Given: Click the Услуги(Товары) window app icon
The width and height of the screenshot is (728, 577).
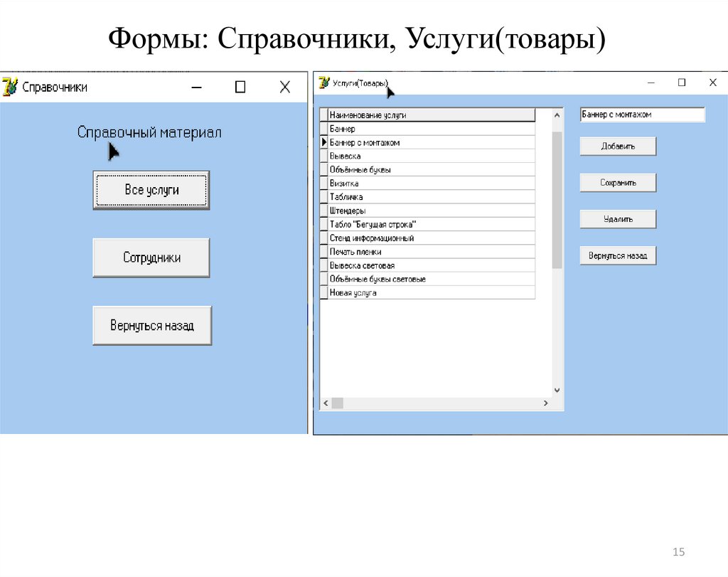Looking at the screenshot, I should 324,83.
